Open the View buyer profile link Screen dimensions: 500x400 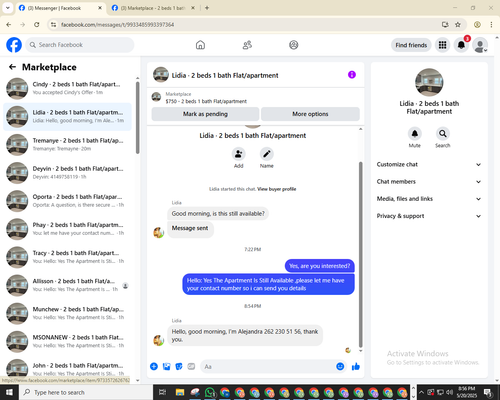[277, 189]
